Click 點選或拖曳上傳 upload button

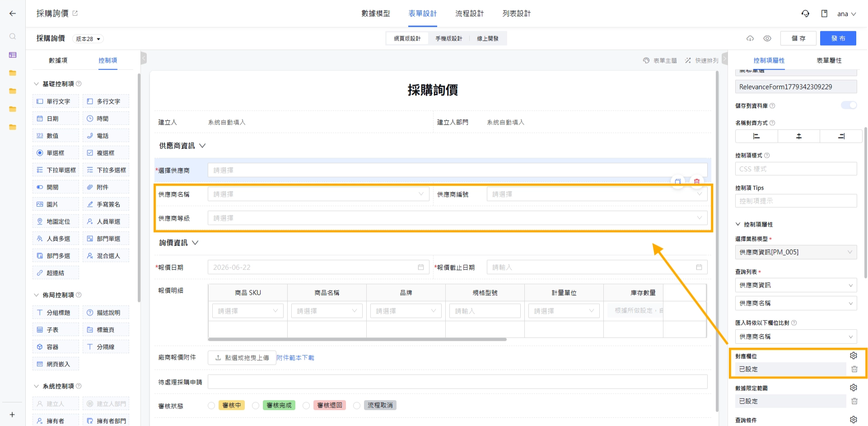[x=242, y=358]
